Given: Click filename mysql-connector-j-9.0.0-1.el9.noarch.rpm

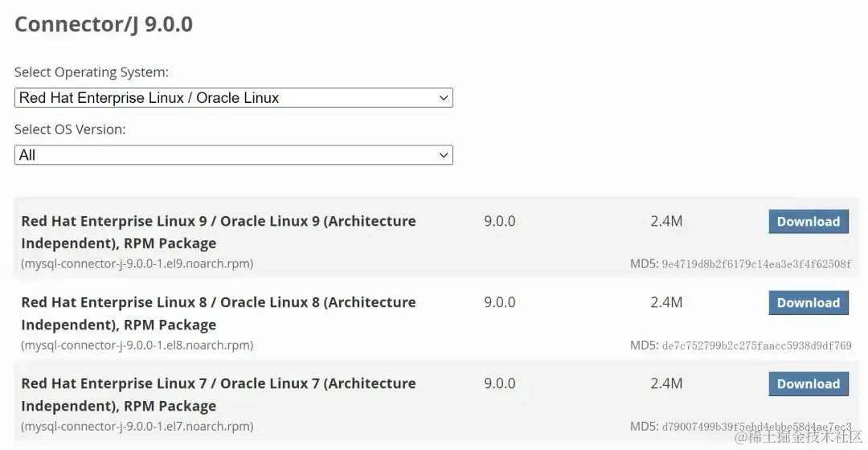Looking at the screenshot, I should 137,264.
